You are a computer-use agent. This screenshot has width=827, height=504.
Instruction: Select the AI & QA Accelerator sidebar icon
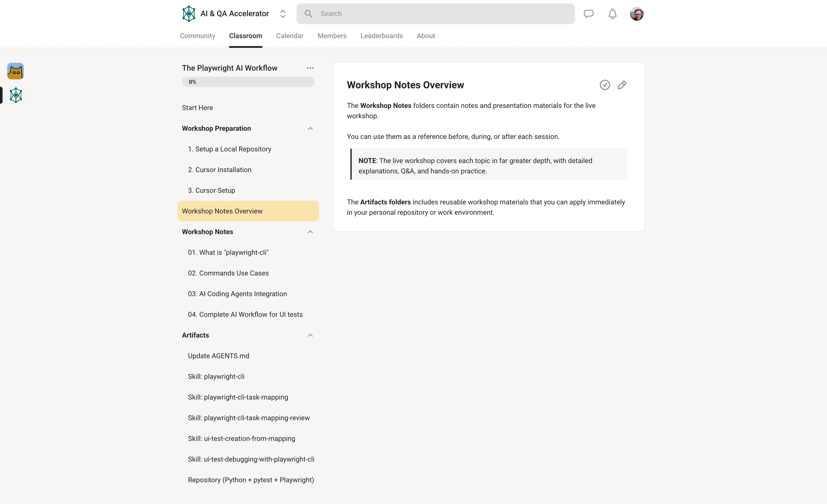[16, 95]
